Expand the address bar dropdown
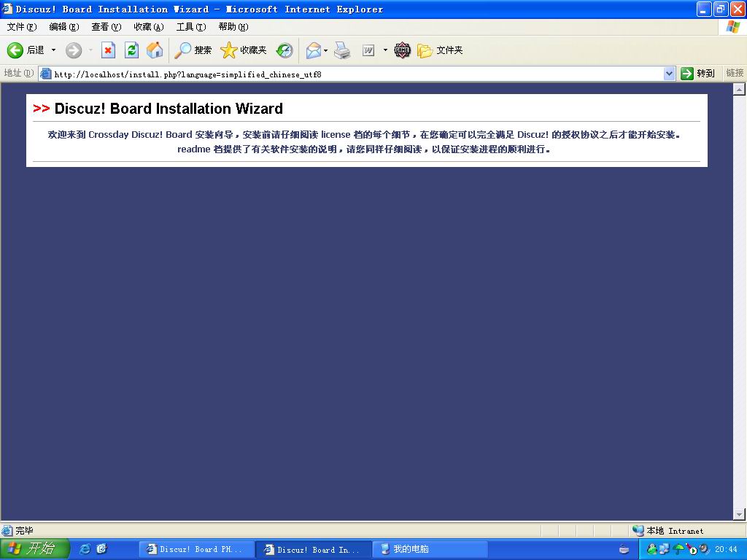This screenshot has height=560, width=747. [x=669, y=74]
